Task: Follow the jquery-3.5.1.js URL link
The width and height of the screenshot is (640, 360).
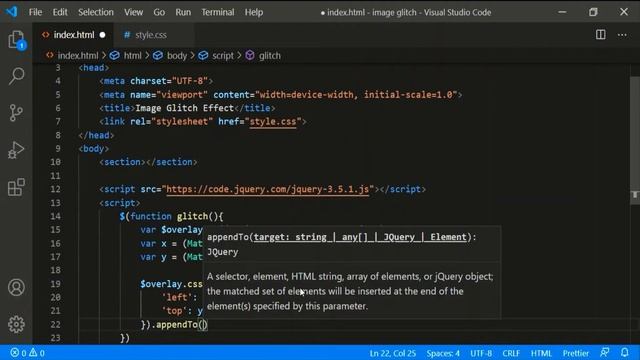Action: pos(267,189)
